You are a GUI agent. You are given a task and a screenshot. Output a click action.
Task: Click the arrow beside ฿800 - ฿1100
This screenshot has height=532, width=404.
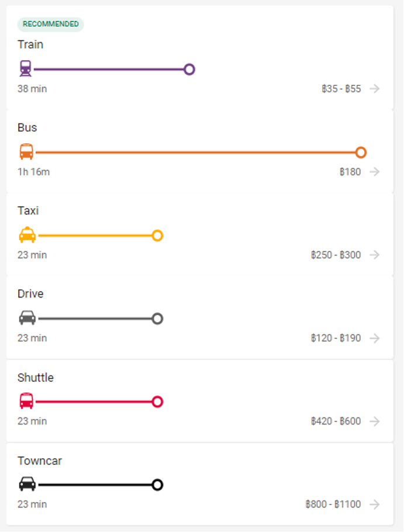tap(375, 505)
